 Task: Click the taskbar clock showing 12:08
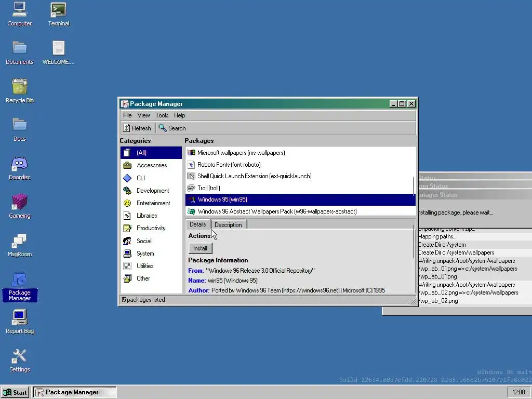click(518, 393)
